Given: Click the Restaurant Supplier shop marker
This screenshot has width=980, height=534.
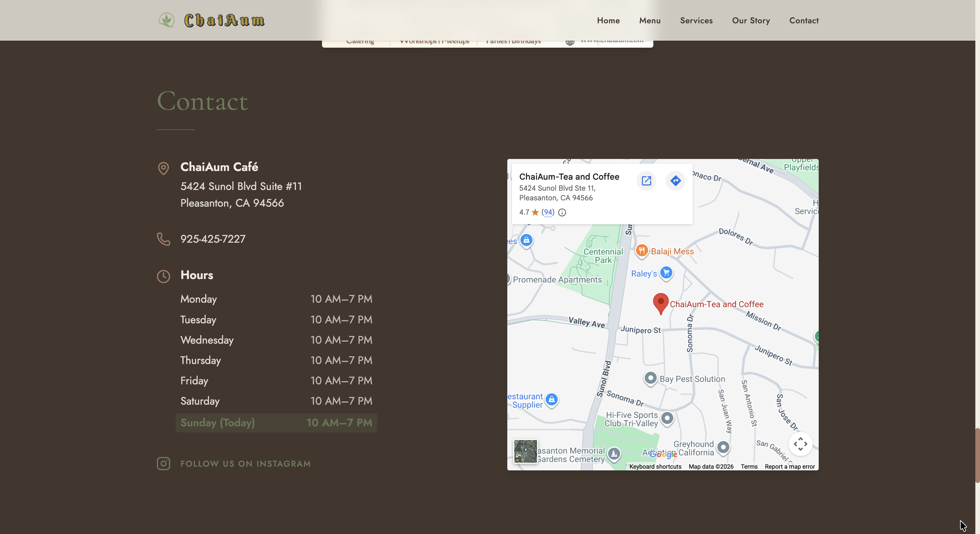Looking at the screenshot, I should pos(552,400).
